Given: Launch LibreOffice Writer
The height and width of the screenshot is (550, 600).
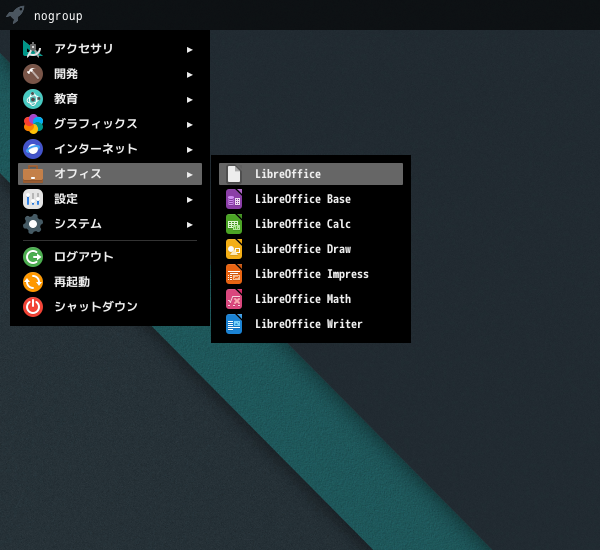Looking at the screenshot, I should pyautogui.click(x=311, y=324).
